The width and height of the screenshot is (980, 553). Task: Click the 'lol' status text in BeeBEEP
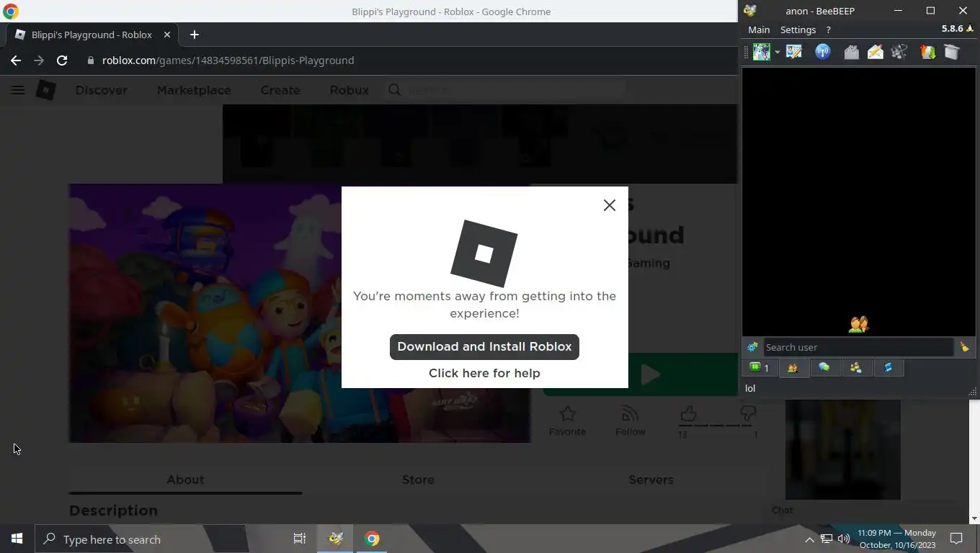pos(750,388)
